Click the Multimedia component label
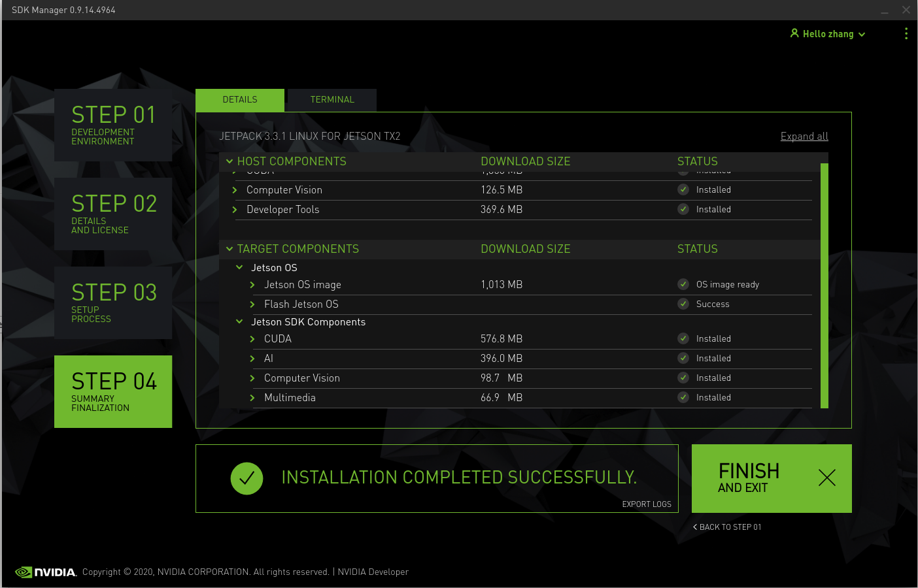This screenshot has width=918, height=588. coord(290,398)
